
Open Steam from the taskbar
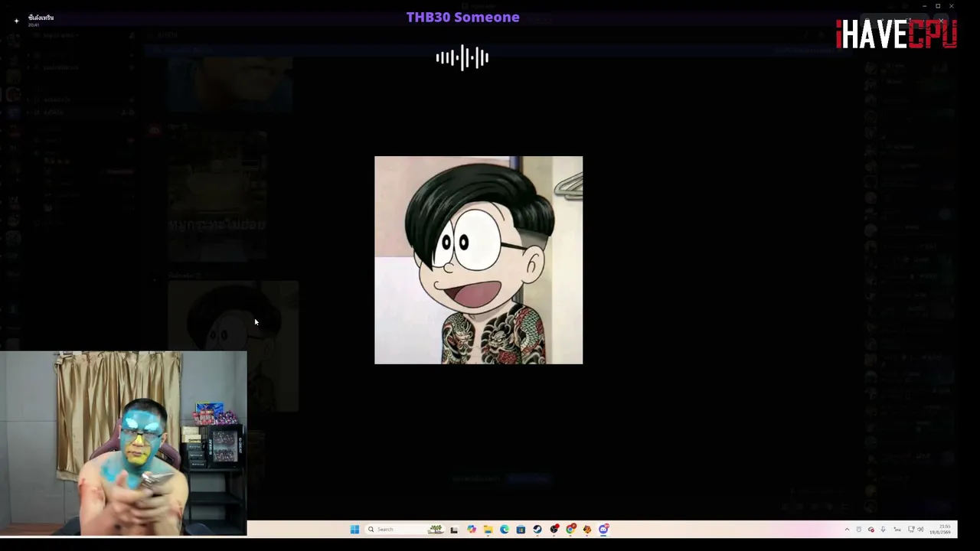(537, 530)
